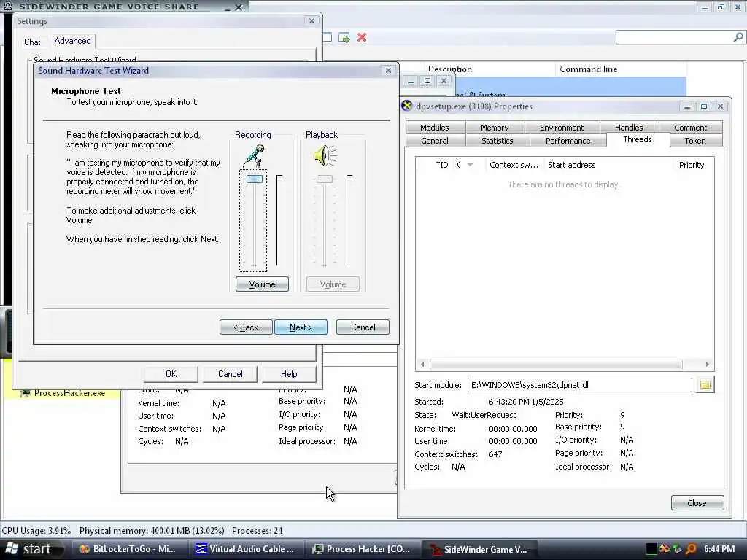Open the Environment tab in Properties
The height and width of the screenshot is (560, 747).
(x=562, y=128)
